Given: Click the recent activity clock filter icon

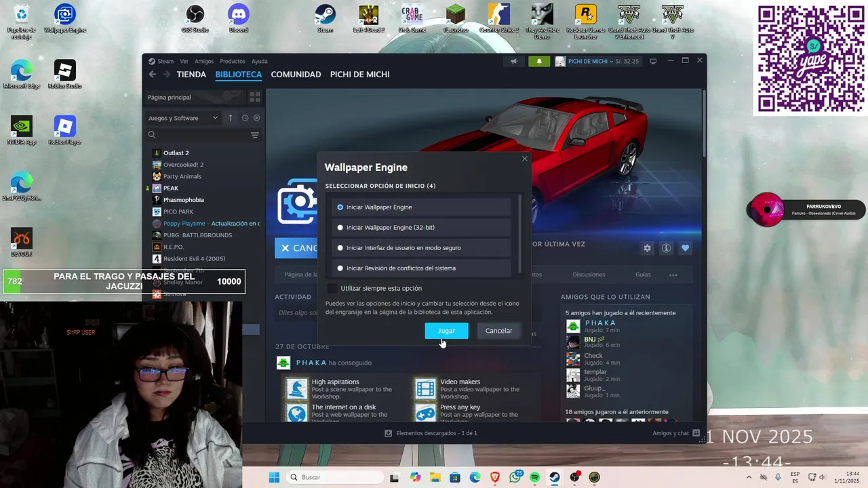Looking at the screenshot, I should coord(245,118).
